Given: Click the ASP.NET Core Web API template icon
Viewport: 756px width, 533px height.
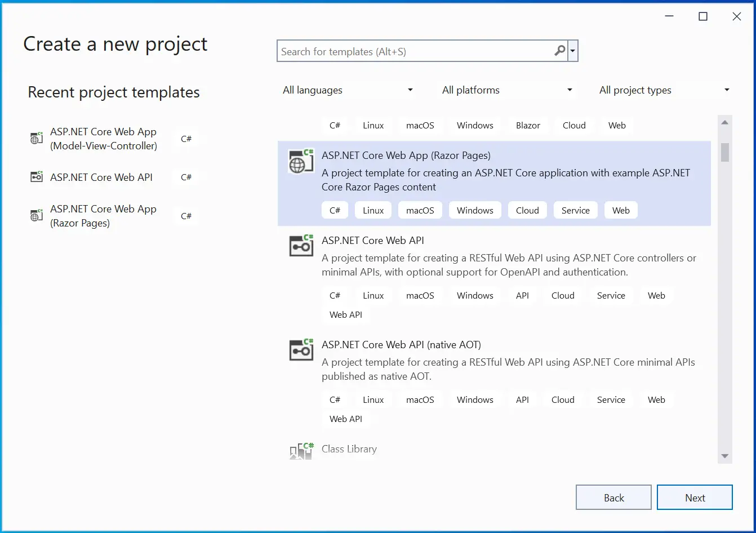Looking at the screenshot, I should tap(301, 246).
